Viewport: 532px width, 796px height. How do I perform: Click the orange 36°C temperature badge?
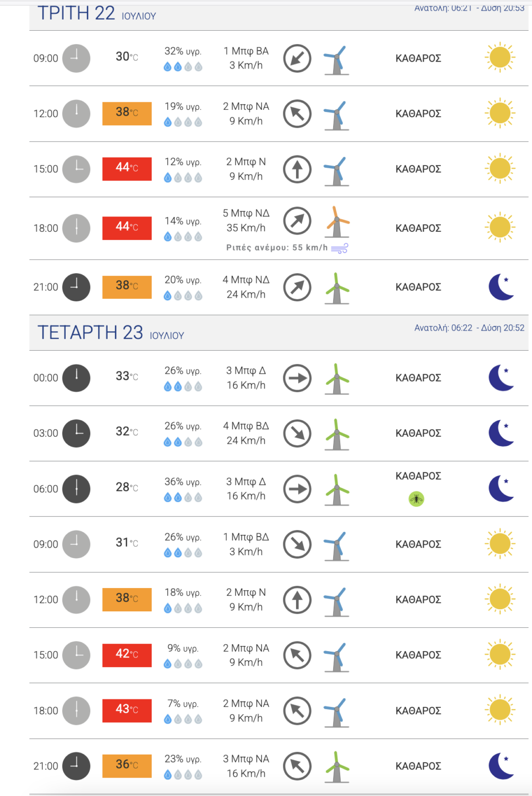[x=127, y=766]
